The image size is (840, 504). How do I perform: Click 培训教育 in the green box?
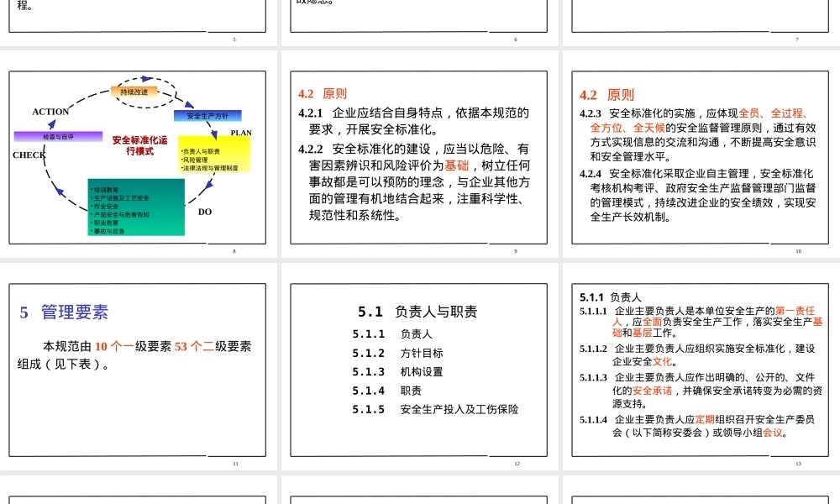tap(105, 190)
